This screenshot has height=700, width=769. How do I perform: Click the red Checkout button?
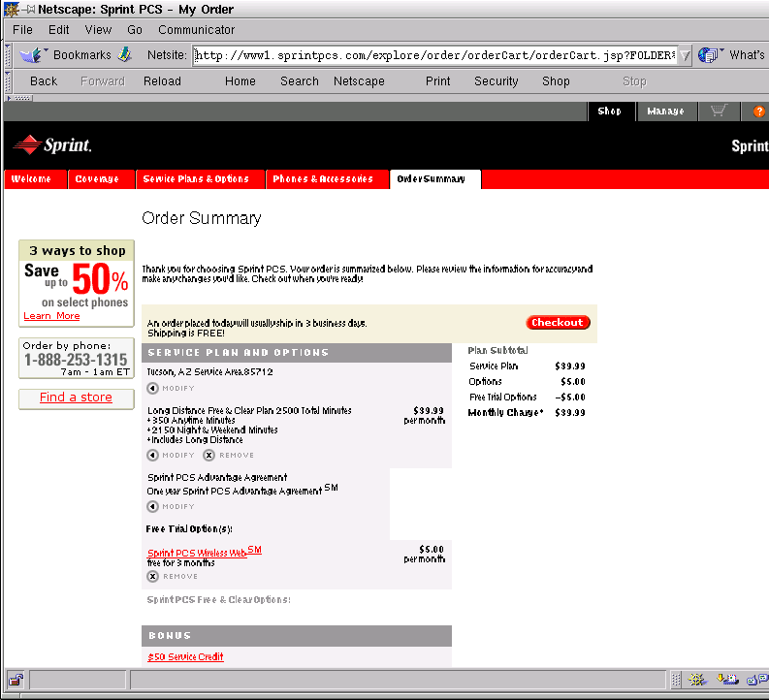(x=558, y=323)
